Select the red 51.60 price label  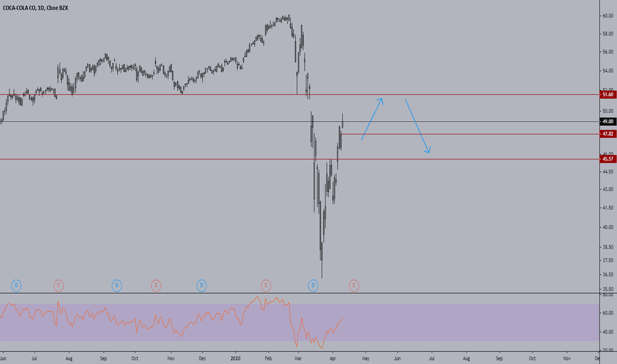point(608,95)
